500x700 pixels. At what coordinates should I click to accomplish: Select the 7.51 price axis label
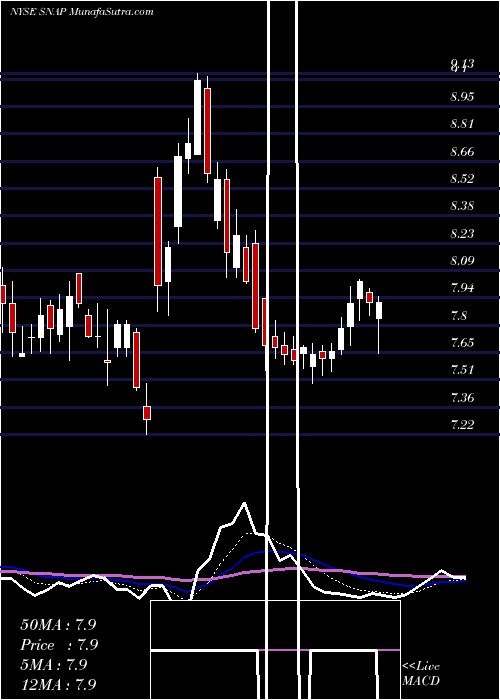click(462, 370)
